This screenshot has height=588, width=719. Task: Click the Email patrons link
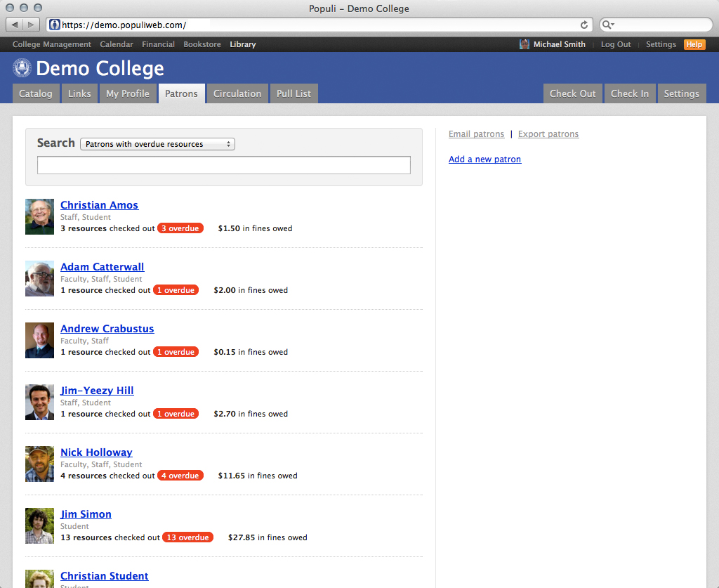tap(477, 134)
